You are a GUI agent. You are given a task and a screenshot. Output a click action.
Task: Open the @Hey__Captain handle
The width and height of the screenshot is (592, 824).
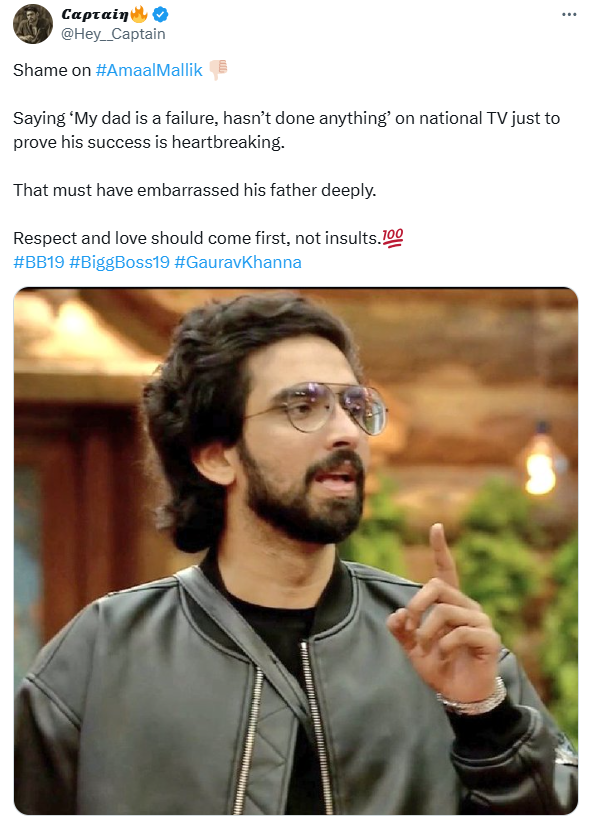pyautogui.click(x=113, y=34)
